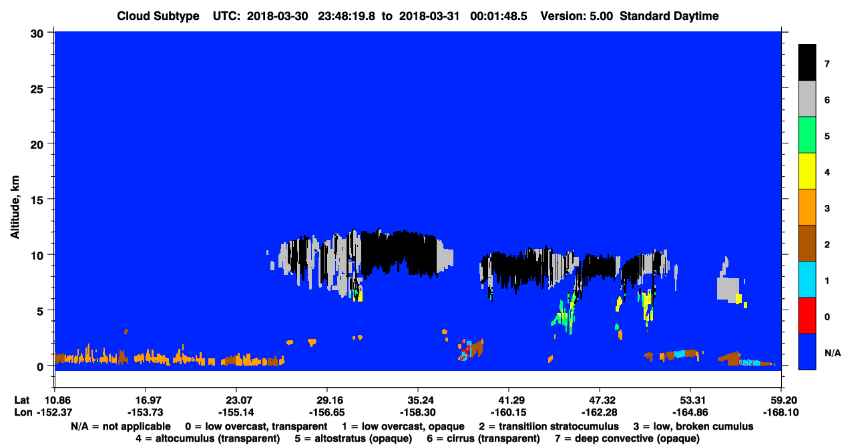The image size is (868, 445).
Task: Click the green altostratus legend swatch
Action: tap(807, 135)
